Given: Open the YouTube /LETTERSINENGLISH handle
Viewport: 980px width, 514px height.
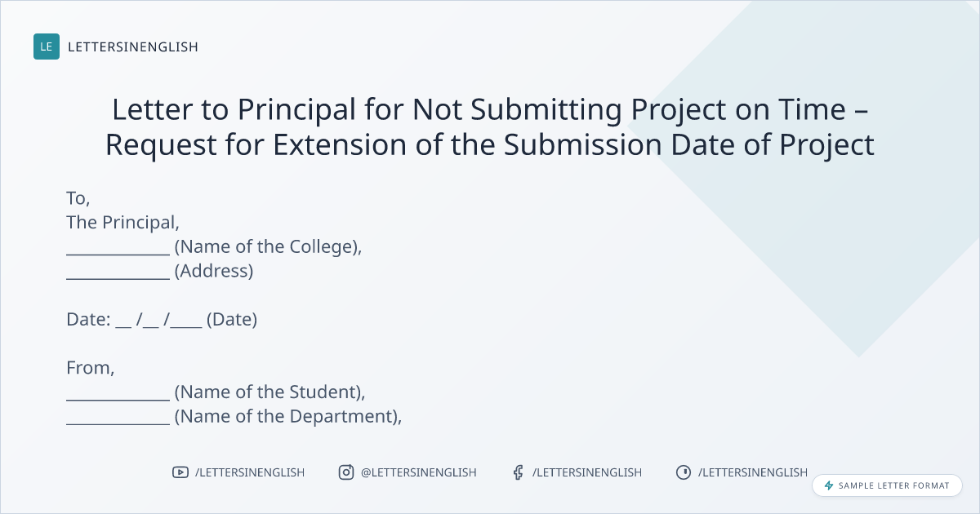Looking at the screenshot, I should [250, 472].
